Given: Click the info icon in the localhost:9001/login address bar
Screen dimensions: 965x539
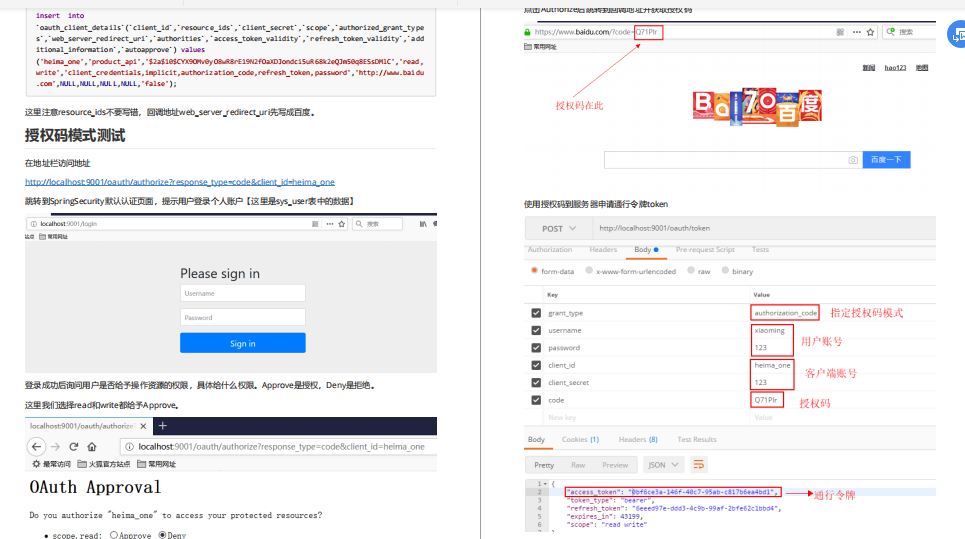Looking at the screenshot, I should [x=34, y=224].
